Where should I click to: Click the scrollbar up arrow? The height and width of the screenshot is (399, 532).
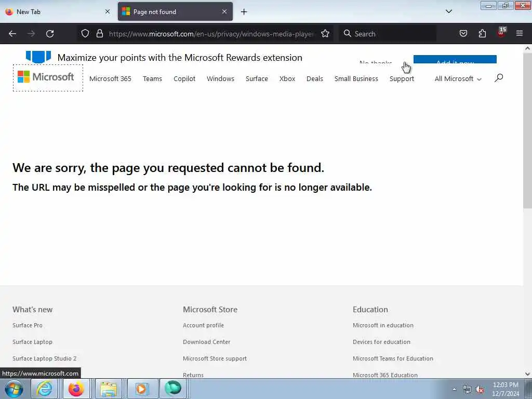pos(527,48)
